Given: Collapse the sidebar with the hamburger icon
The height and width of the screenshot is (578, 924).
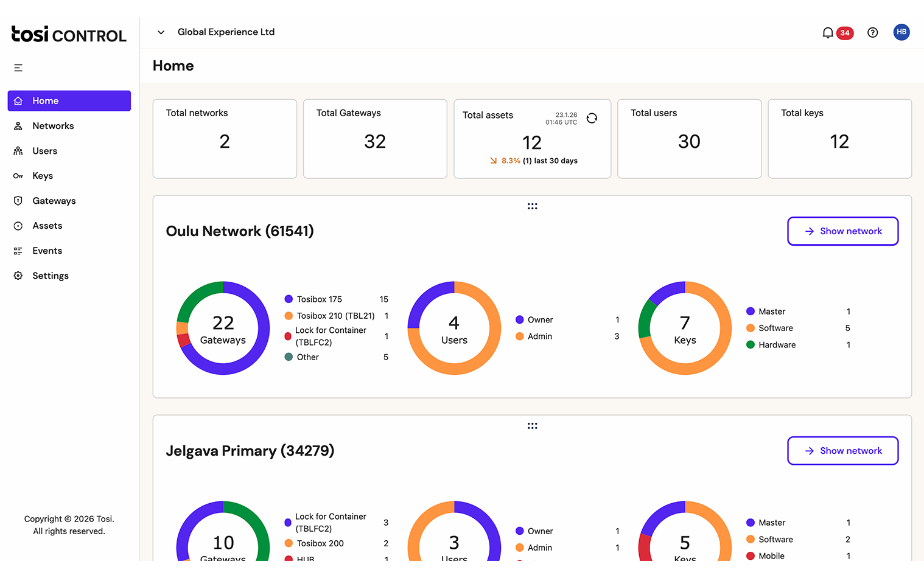Looking at the screenshot, I should (x=18, y=68).
